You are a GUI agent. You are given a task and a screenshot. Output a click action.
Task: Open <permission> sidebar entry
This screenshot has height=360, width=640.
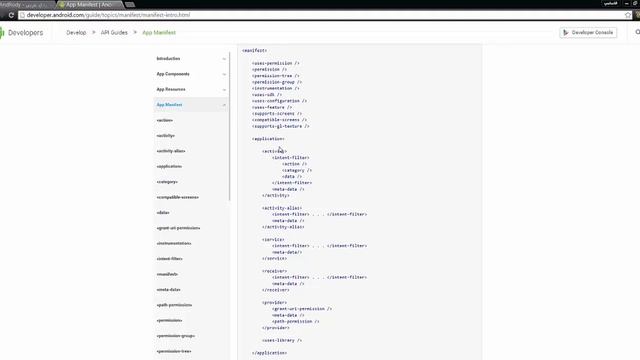pos(169,321)
